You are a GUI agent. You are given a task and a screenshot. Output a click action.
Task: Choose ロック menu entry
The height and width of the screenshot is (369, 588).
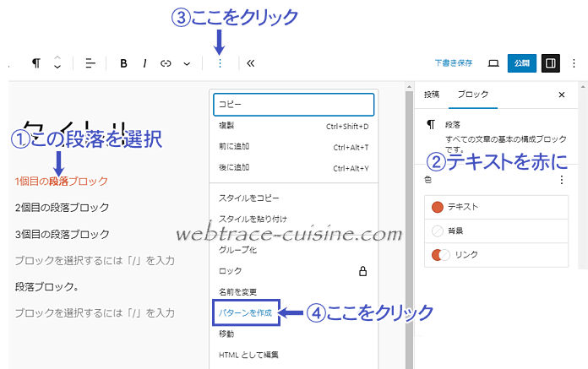point(293,271)
